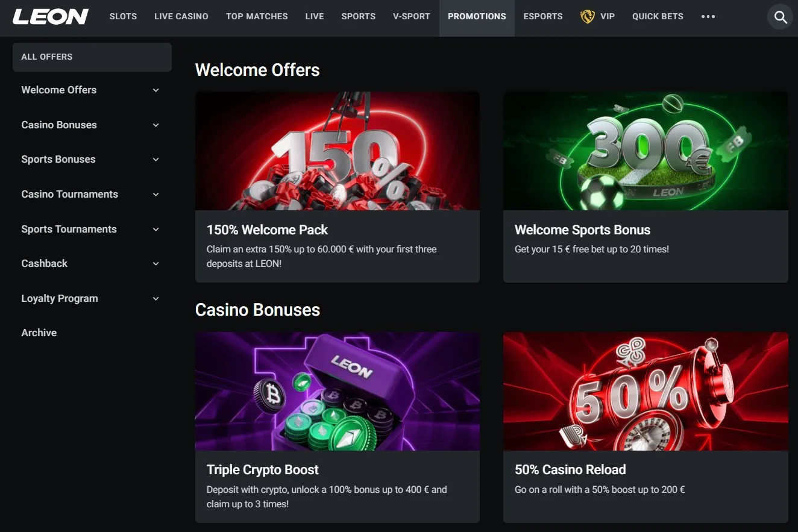Open the search magnifier icon
This screenshot has height=532, width=798.
[x=781, y=17]
